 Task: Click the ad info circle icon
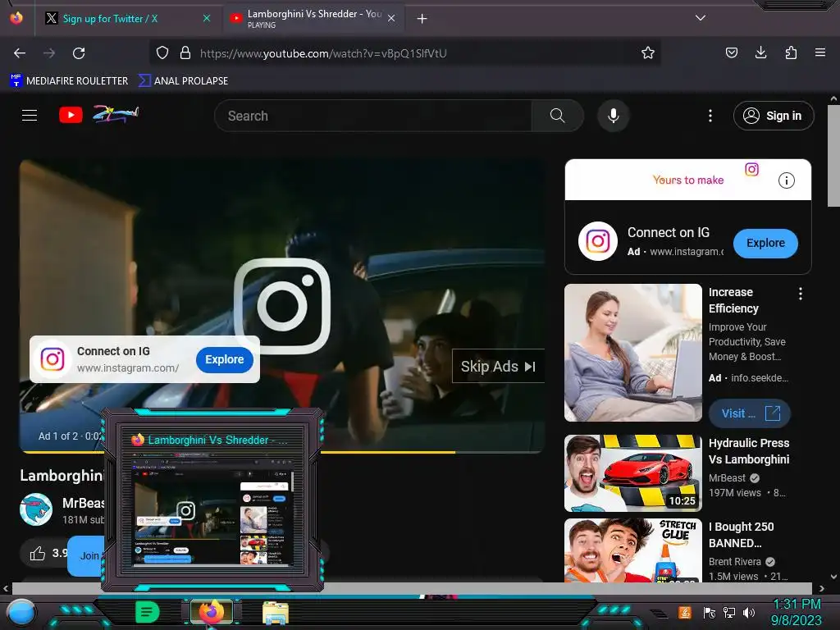[x=787, y=180]
